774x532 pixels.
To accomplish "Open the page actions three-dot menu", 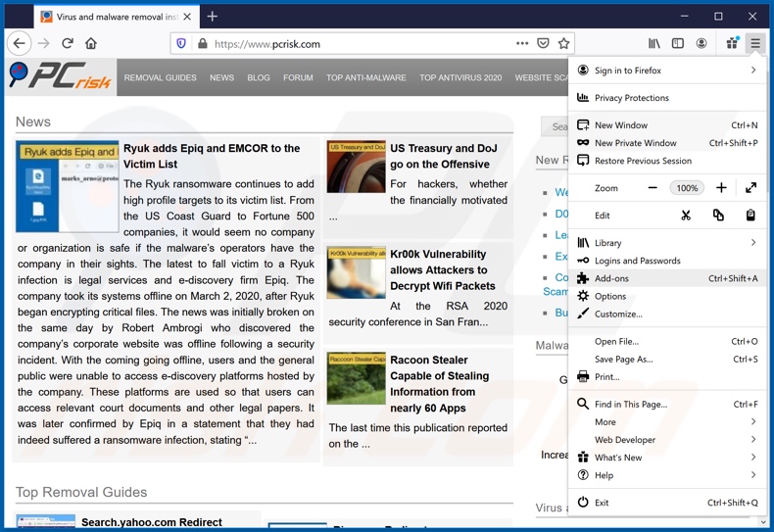I will [522, 44].
